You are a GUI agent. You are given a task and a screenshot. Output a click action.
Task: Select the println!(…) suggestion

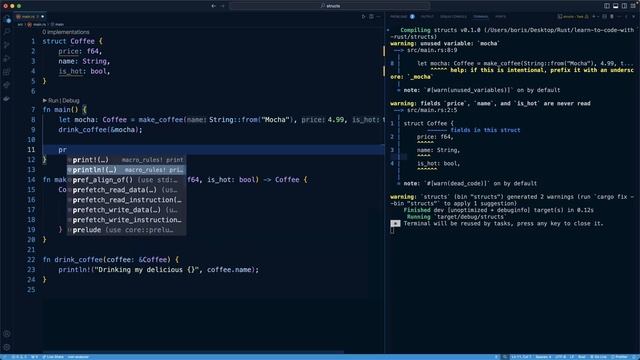(127, 170)
